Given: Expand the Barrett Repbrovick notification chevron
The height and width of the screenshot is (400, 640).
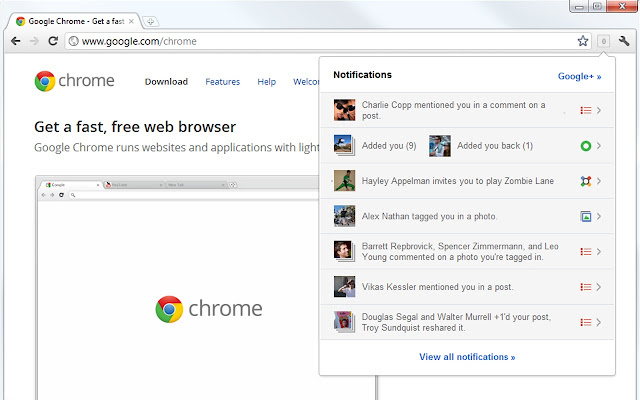Looking at the screenshot, I should [x=599, y=251].
